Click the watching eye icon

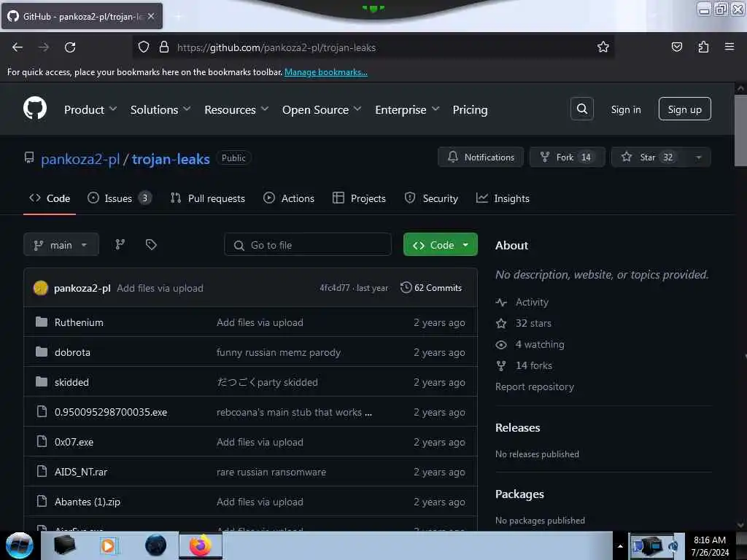[500, 344]
